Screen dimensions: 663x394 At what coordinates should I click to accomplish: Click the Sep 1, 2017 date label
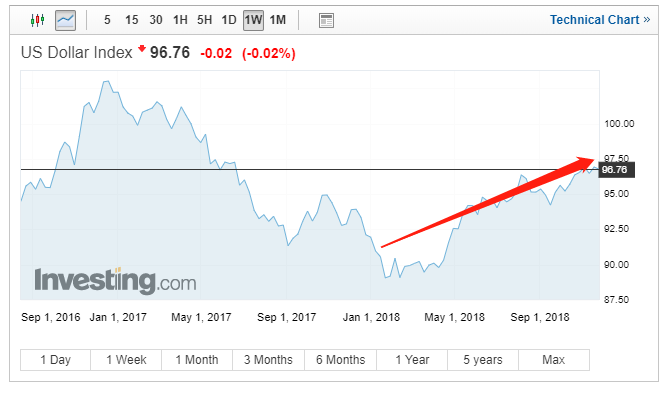tap(287, 317)
